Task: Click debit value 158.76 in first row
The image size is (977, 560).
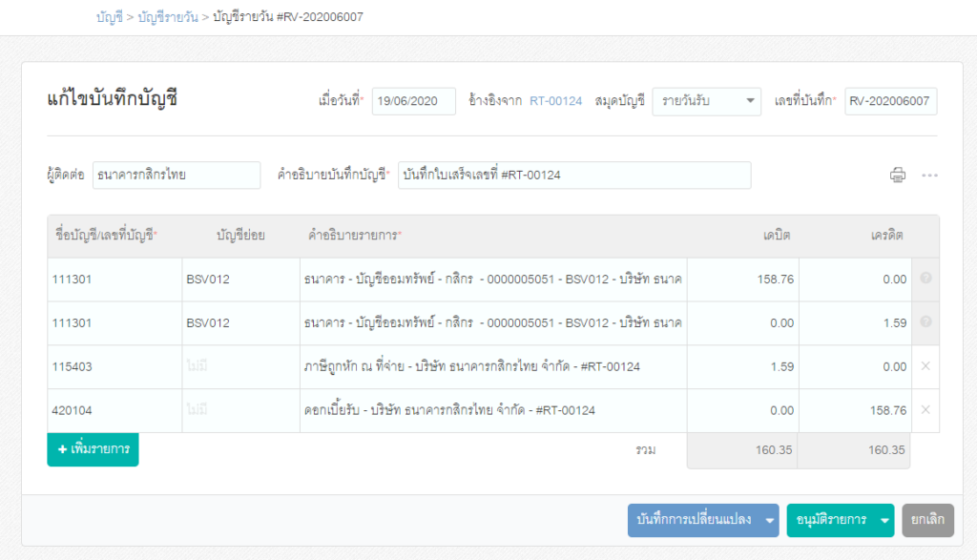Action: tap(742, 280)
